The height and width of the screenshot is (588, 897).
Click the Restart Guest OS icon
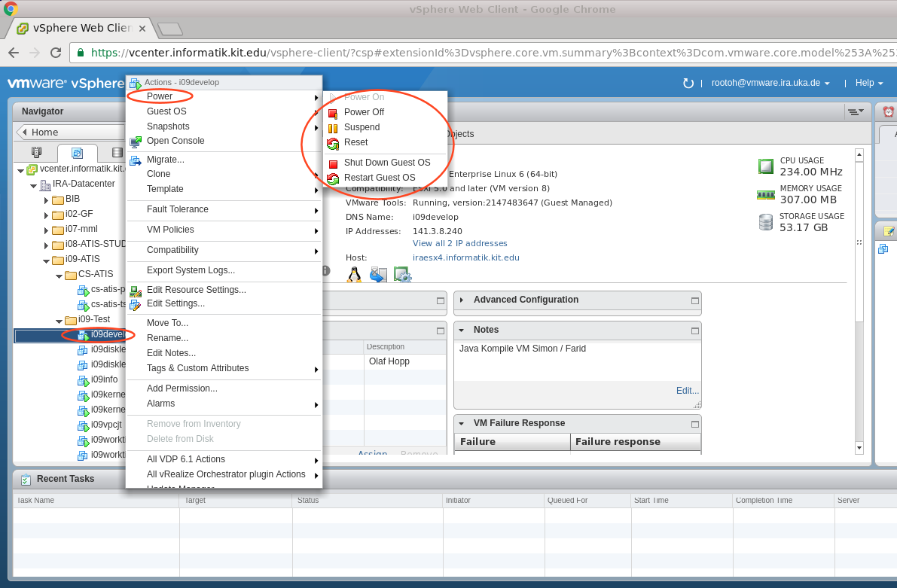333,178
